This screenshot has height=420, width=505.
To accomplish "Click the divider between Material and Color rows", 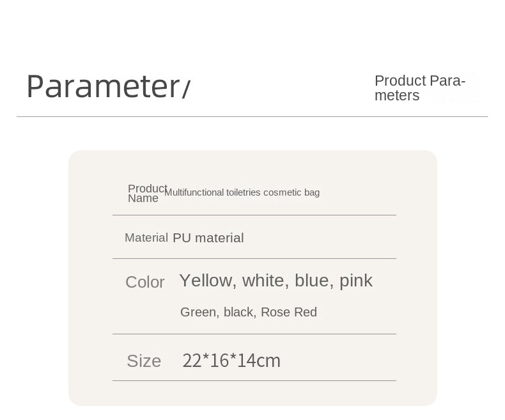I will coord(254,258).
